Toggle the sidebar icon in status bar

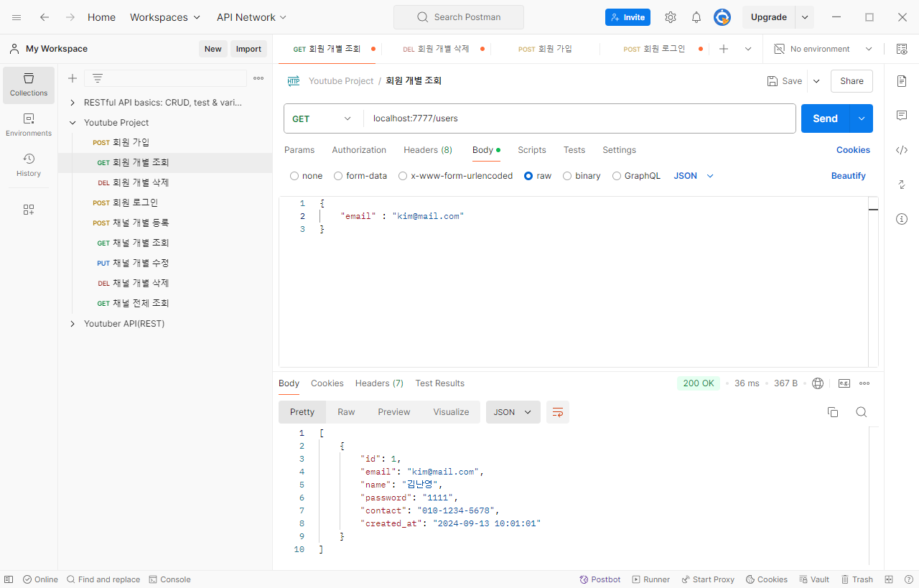coord(9,579)
